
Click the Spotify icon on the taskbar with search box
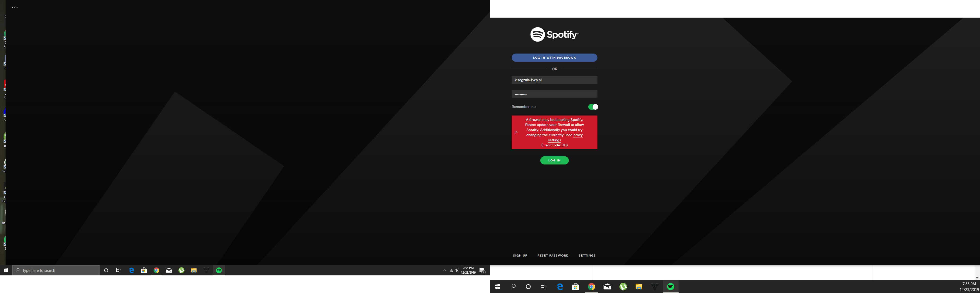tap(219, 271)
